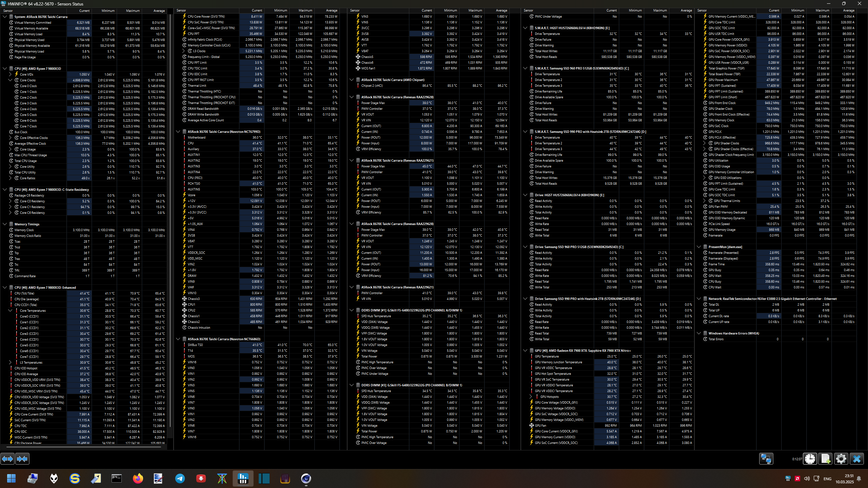The image size is (868, 488).
Task: Start logging with the sheet-plus icon
Action: point(825,459)
